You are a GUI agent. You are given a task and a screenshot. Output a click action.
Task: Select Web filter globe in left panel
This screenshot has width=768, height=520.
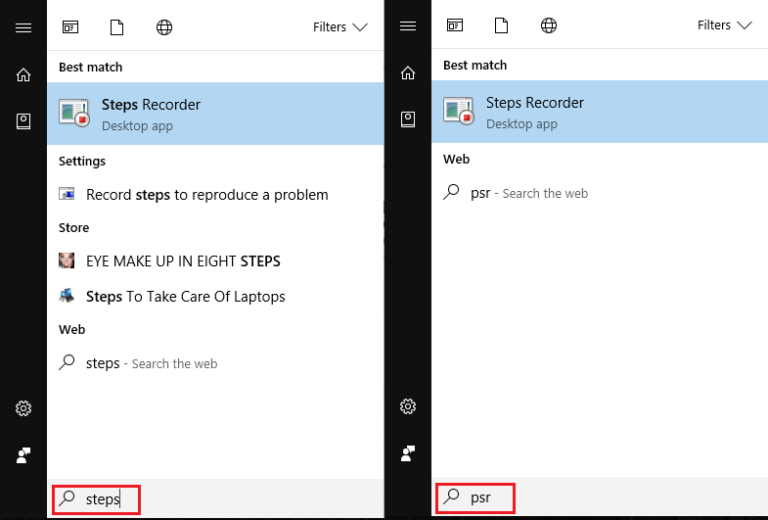(x=164, y=27)
